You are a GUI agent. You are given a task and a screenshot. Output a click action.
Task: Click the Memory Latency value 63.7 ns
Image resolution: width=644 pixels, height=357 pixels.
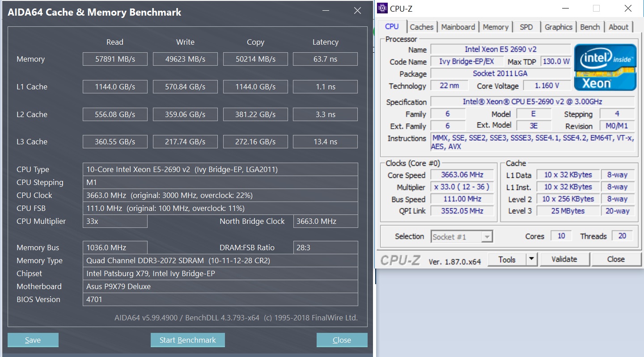coord(326,59)
